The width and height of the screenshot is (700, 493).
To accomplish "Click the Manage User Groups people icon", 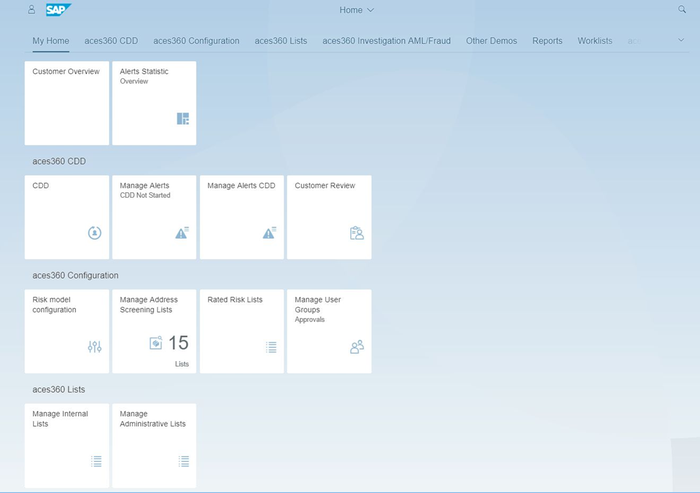I will pos(357,347).
